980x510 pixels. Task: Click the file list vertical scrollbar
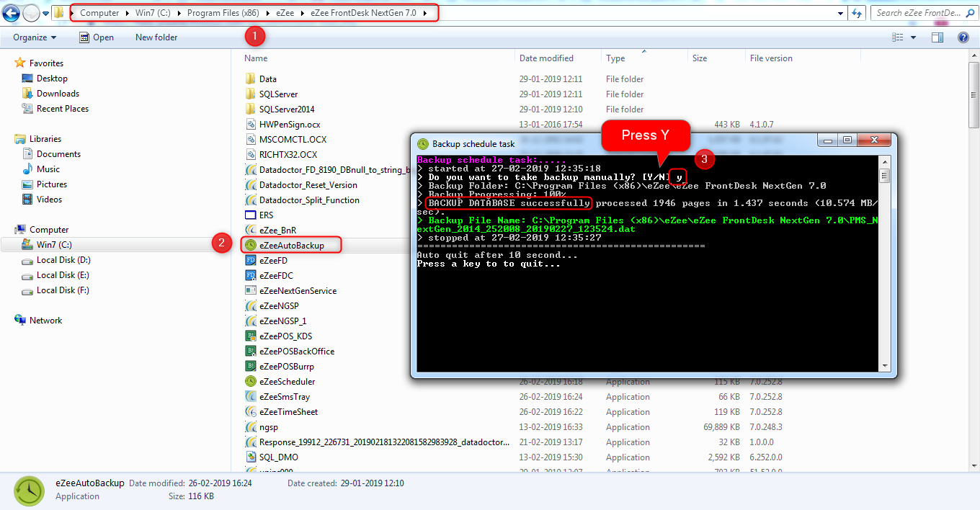coord(974,261)
